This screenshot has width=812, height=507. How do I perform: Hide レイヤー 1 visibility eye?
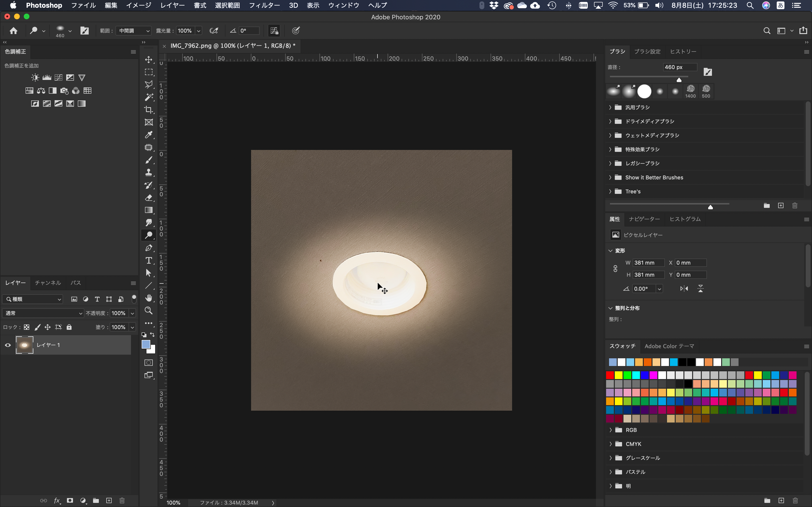[8, 345]
